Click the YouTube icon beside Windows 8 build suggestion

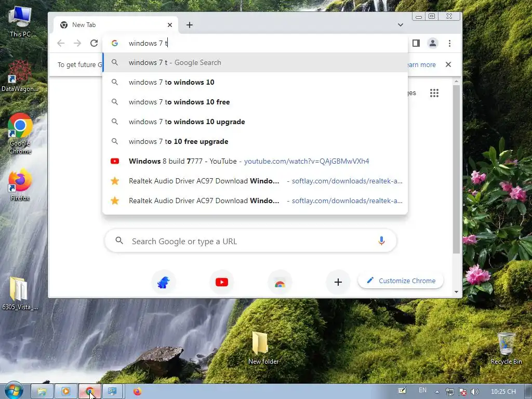(115, 161)
